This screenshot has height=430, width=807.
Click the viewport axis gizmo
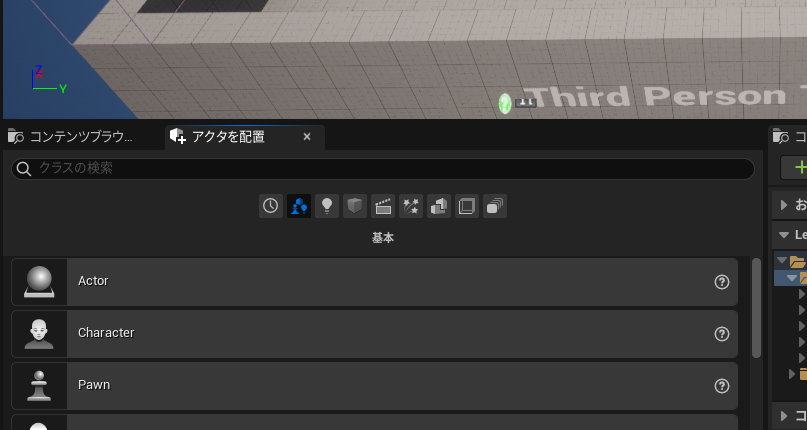[x=49, y=80]
